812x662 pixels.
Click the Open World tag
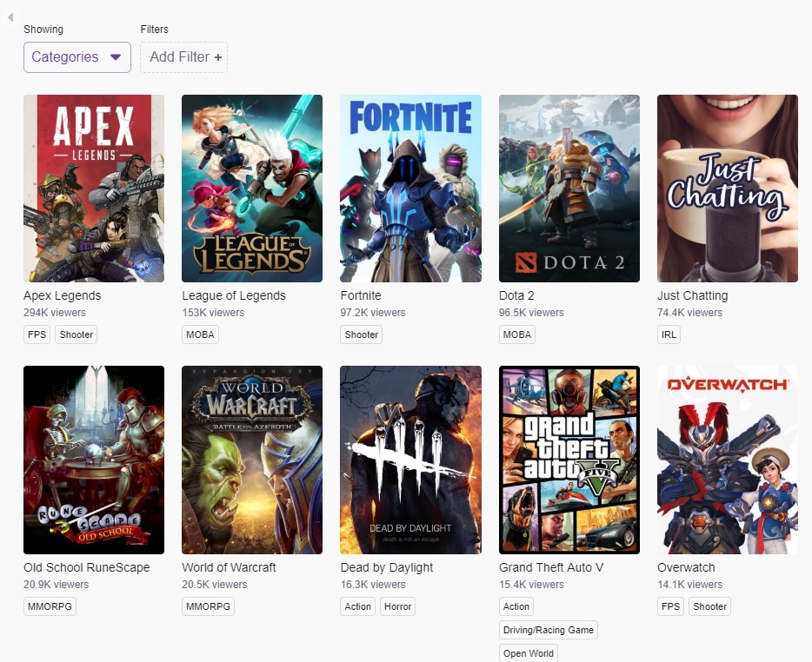[x=529, y=652]
